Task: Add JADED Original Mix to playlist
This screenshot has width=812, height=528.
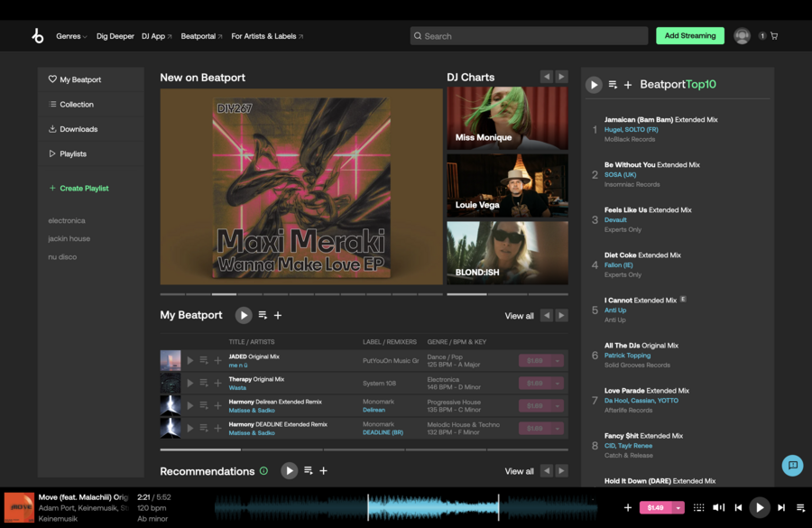Action: tap(217, 360)
